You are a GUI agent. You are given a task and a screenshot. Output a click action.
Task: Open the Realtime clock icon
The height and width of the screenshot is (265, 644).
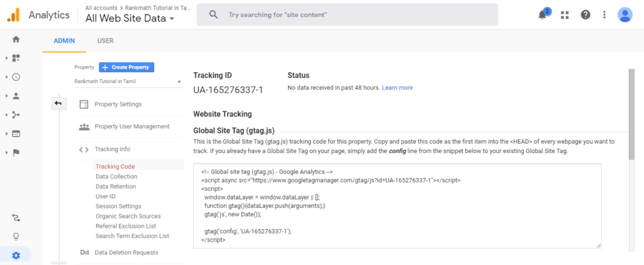[x=16, y=77]
